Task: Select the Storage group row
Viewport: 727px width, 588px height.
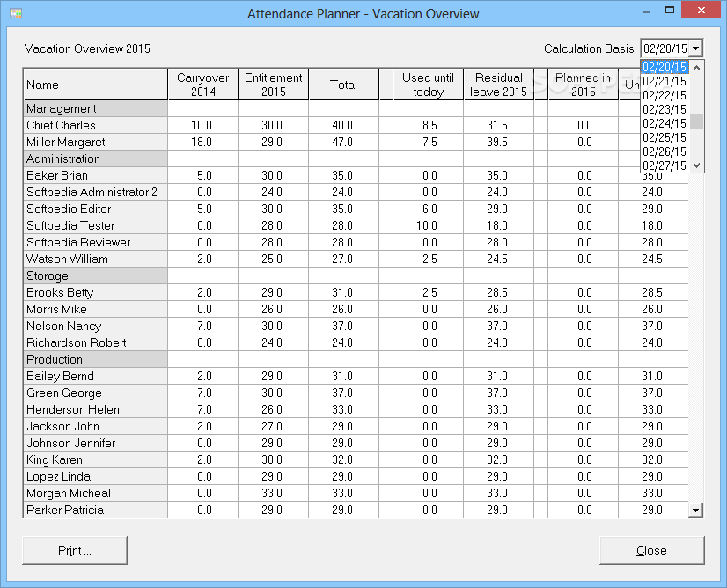Action: (95, 276)
